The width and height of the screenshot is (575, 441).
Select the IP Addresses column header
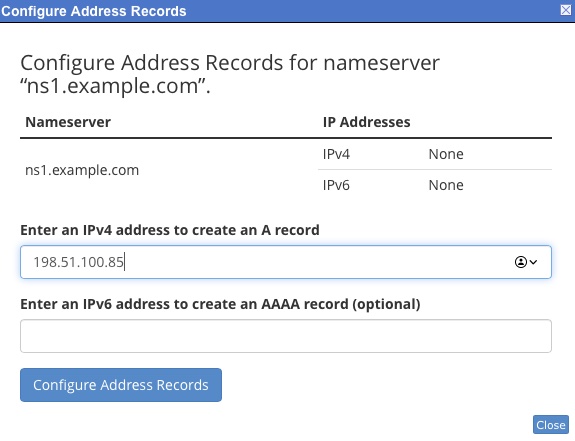[367, 122]
